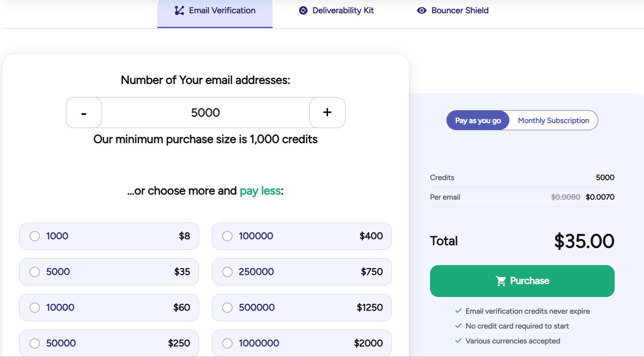Select the 250000 credits package

point(227,272)
